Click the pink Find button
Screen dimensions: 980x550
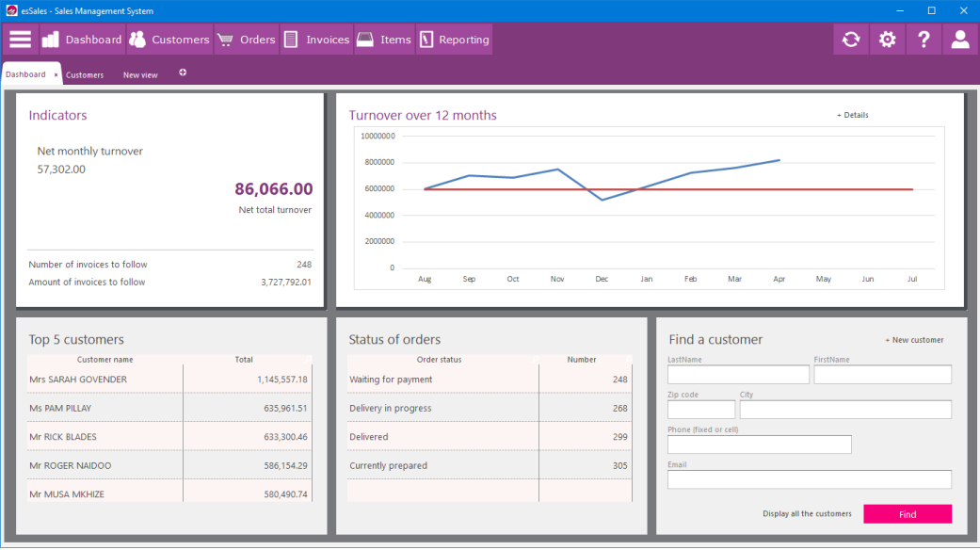pos(907,513)
